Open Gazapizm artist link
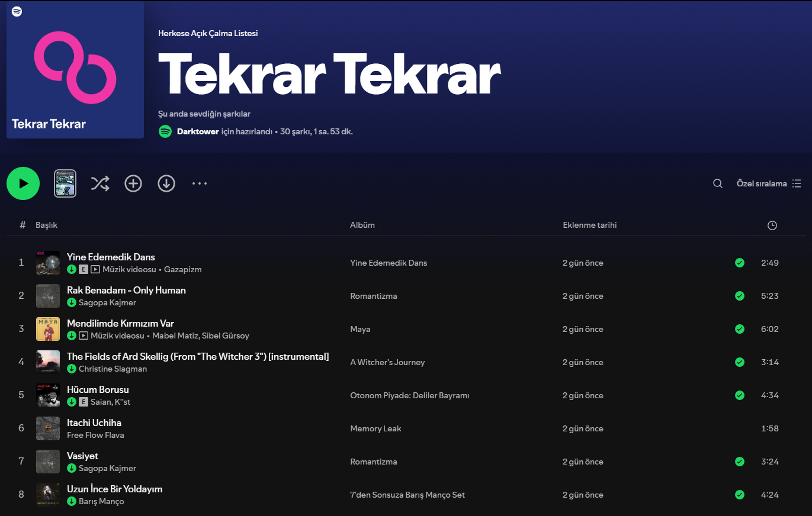The image size is (812, 516). click(183, 269)
